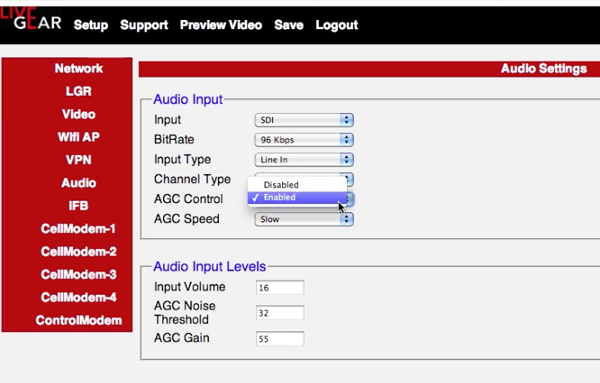This screenshot has width=600, height=383.
Task: Click the Channel Type label
Action: pos(192,179)
